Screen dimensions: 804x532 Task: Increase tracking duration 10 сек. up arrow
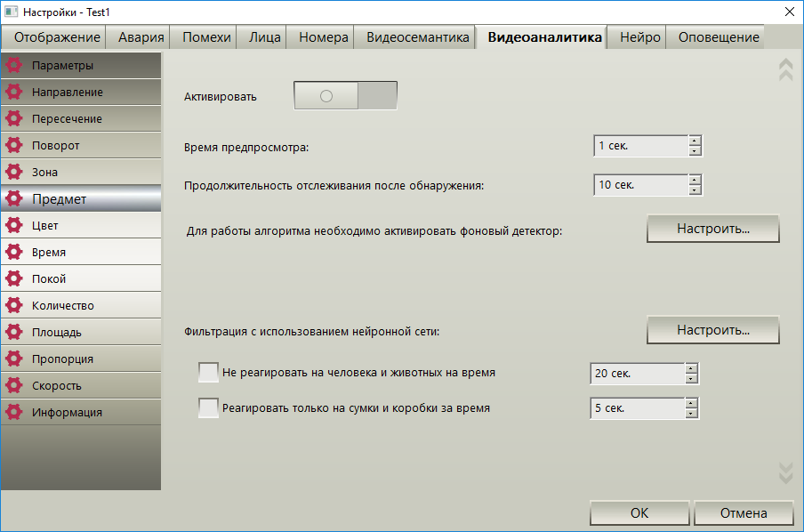coord(695,180)
